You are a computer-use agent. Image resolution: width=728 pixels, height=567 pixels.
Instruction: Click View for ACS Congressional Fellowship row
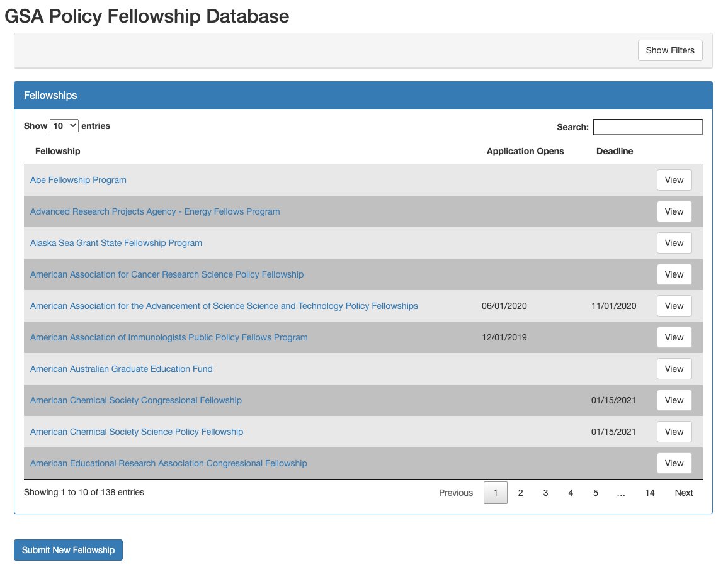674,400
